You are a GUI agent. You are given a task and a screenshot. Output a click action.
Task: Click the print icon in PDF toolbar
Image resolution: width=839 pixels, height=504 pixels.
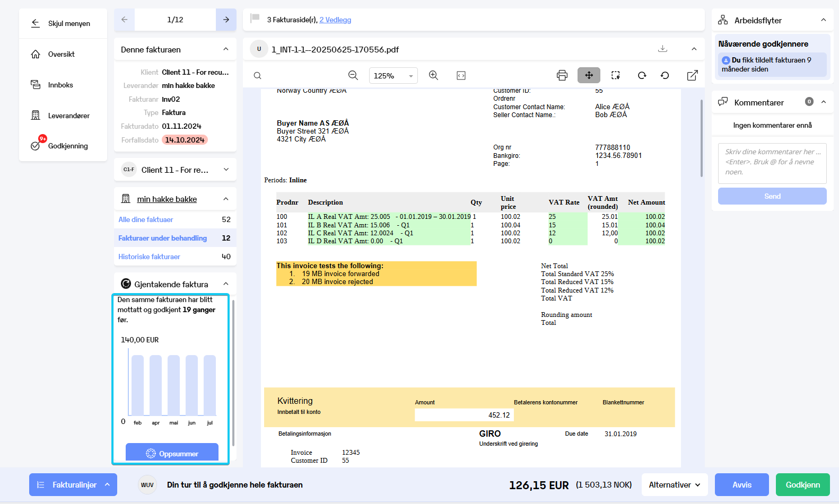(x=562, y=75)
